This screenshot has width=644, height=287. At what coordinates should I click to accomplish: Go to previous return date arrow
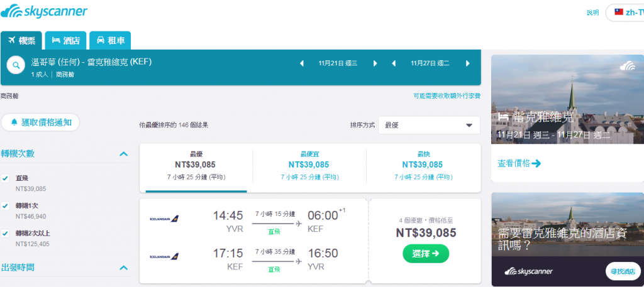point(394,63)
